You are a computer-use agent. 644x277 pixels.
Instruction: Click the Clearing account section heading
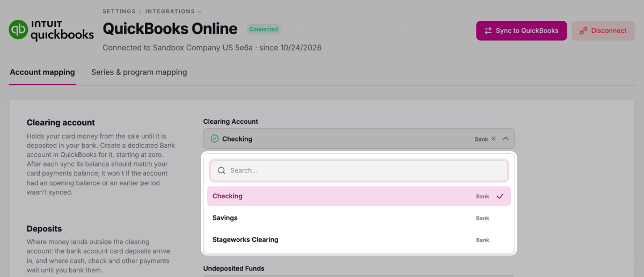pos(61,123)
